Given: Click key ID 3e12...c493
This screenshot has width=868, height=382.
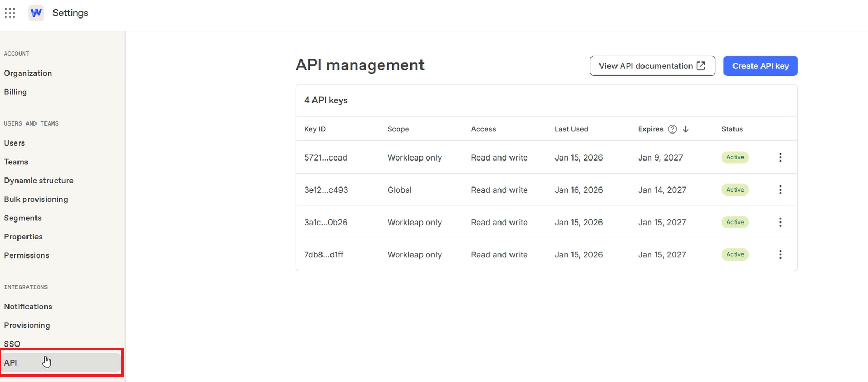Looking at the screenshot, I should [326, 190].
